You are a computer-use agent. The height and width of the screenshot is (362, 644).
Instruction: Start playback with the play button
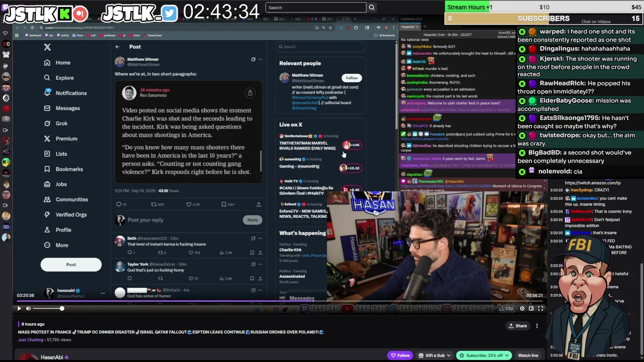click(x=19, y=308)
